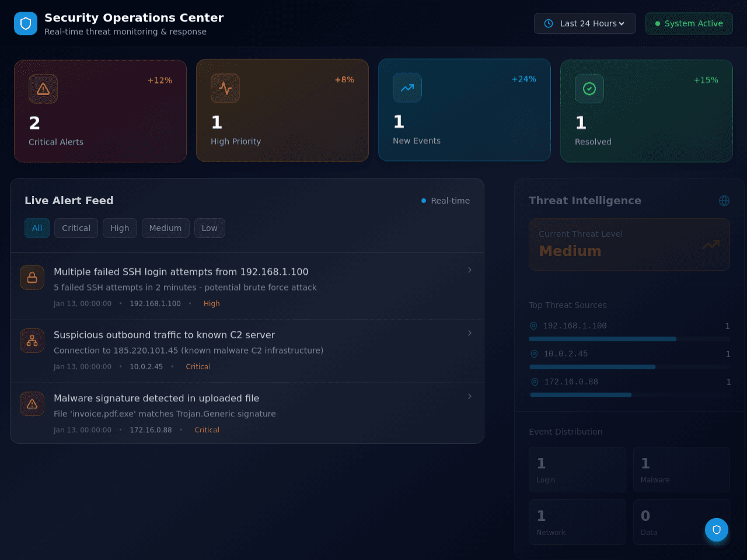
Task: Select the All filter tab
Action: tap(37, 228)
